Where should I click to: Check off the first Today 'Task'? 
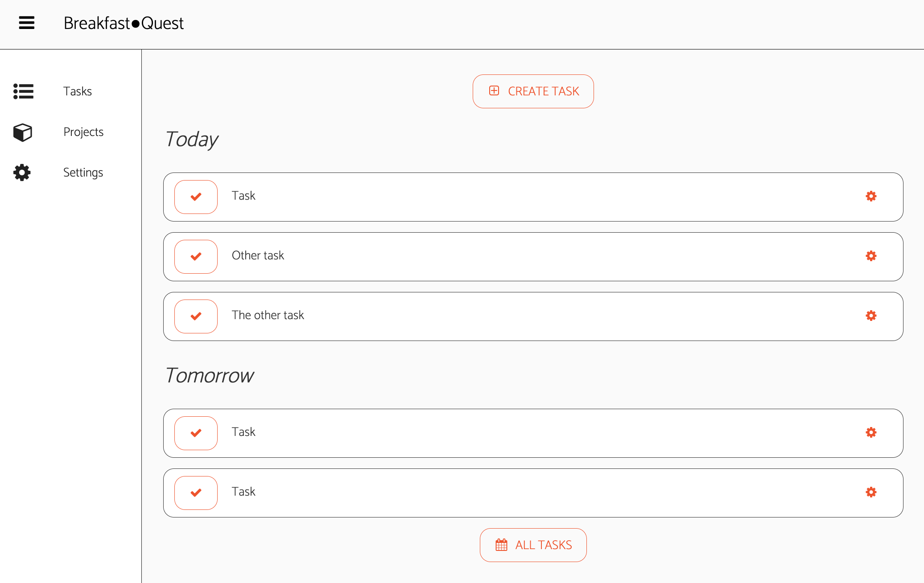tap(196, 197)
